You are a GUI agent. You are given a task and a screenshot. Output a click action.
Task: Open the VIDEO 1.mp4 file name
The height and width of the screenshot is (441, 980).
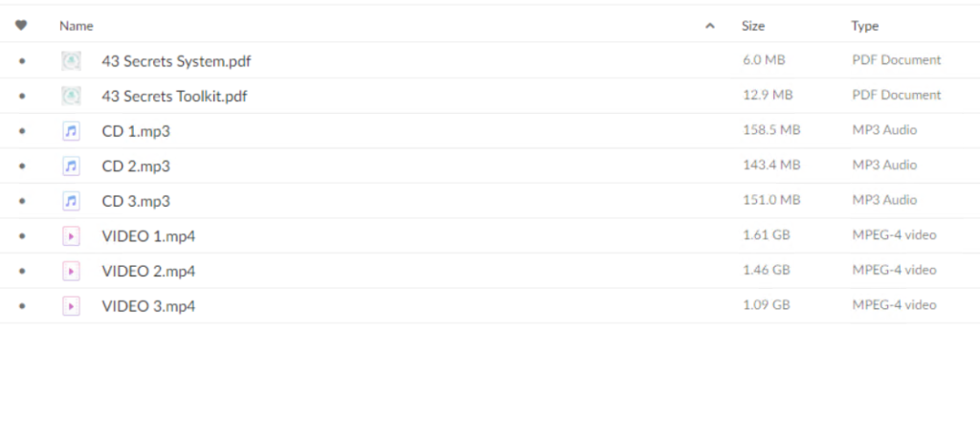(148, 236)
